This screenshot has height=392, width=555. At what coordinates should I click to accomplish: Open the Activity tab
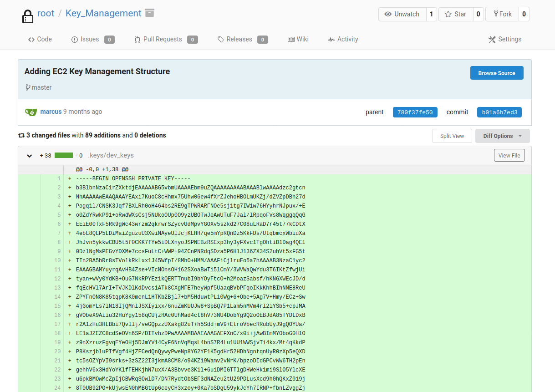click(x=343, y=40)
